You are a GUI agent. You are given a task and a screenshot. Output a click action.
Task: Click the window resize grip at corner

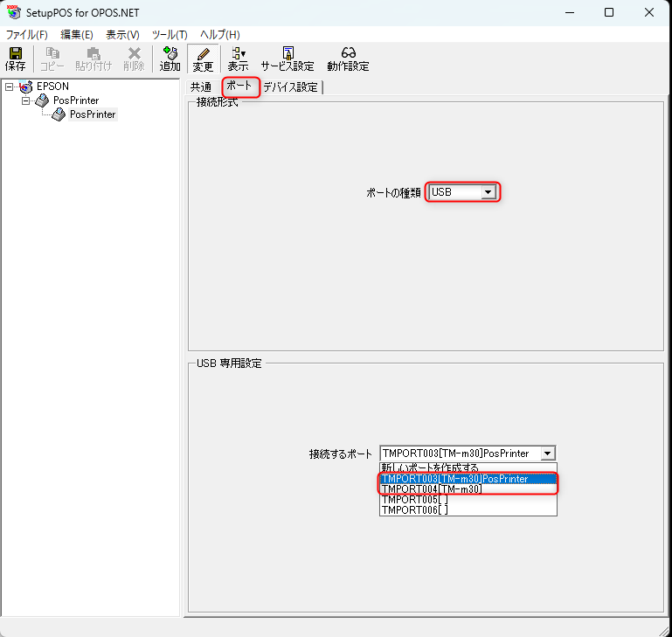[x=666, y=631]
